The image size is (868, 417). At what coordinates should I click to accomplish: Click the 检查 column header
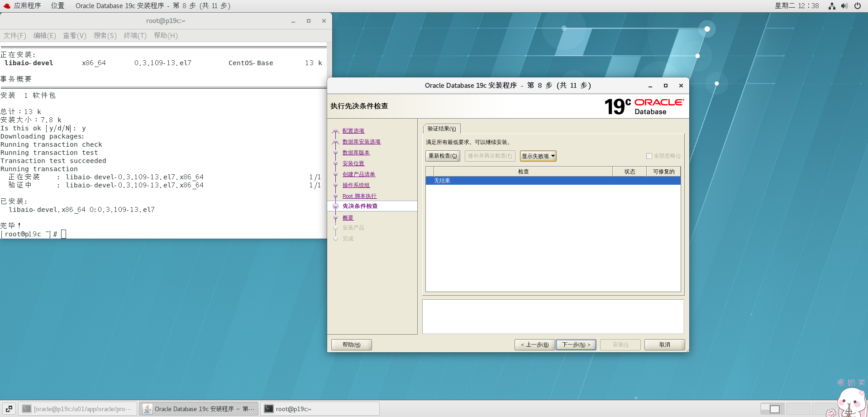point(523,172)
